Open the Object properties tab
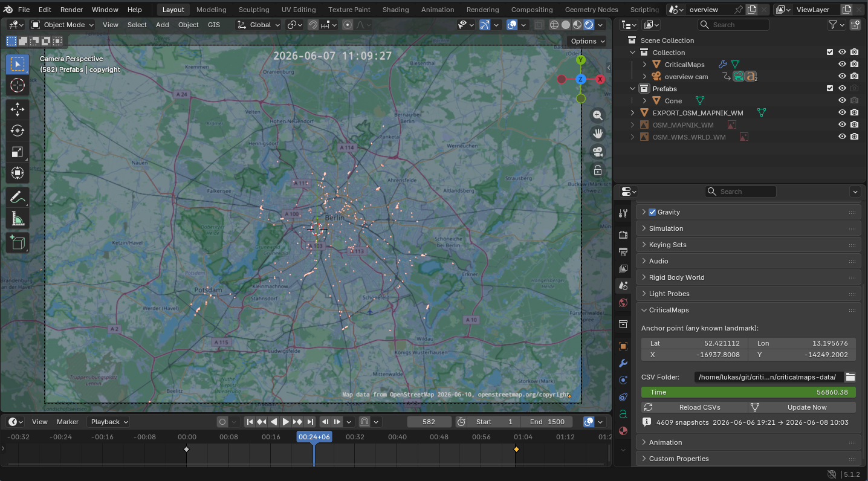The width and height of the screenshot is (868, 481). click(x=623, y=346)
